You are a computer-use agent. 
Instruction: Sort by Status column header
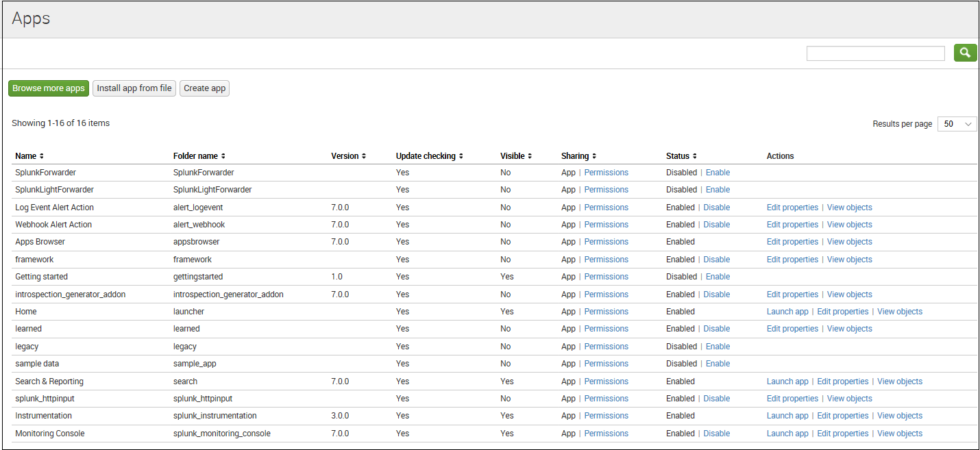tap(682, 156)
